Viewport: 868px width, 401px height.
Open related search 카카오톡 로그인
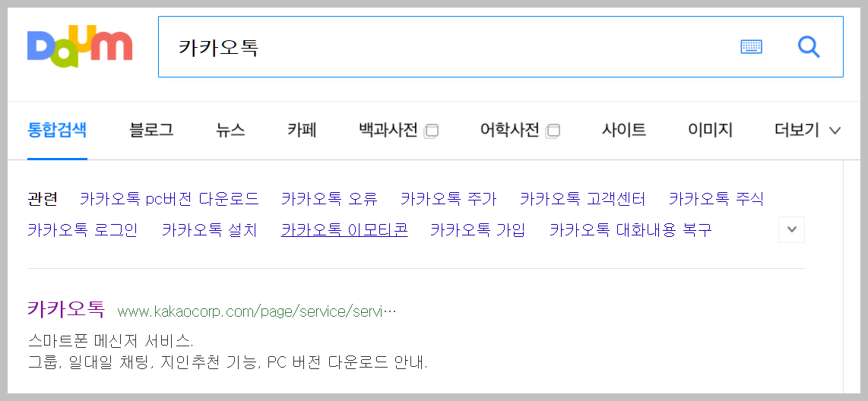(83, 229)
